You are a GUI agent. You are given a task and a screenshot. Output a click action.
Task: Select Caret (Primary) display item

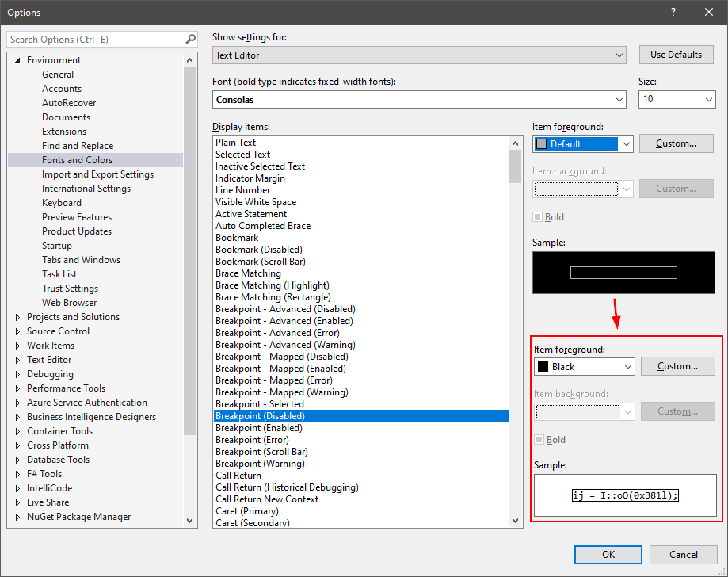tap(247, 511)
